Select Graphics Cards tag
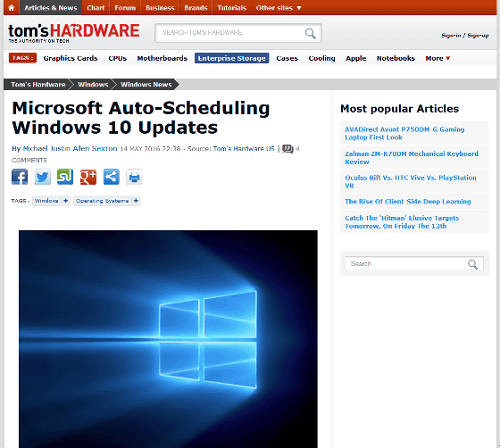 point(71,58)
